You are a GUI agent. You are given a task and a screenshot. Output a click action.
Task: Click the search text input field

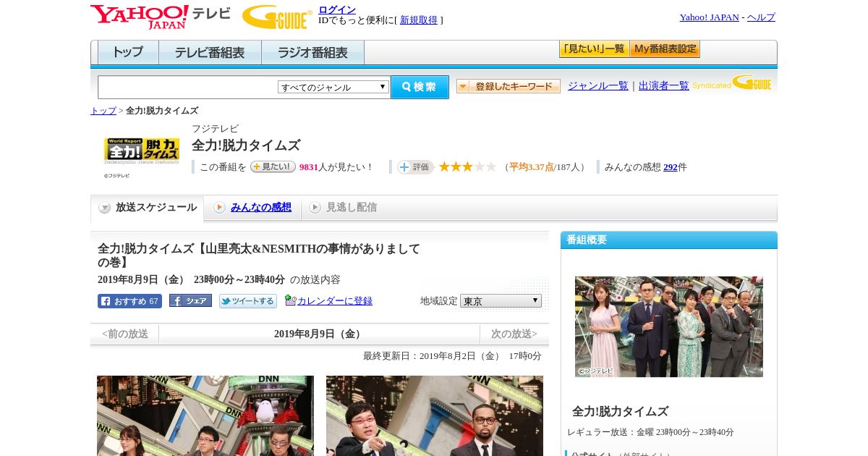click(x=187, y=87)
